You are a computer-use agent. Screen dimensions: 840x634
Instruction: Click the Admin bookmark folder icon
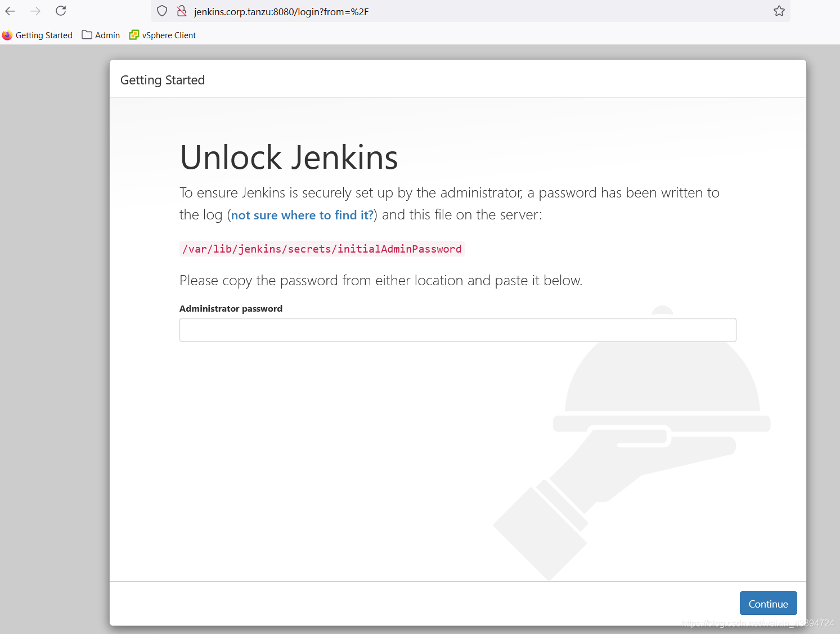[x=87, y=35]
